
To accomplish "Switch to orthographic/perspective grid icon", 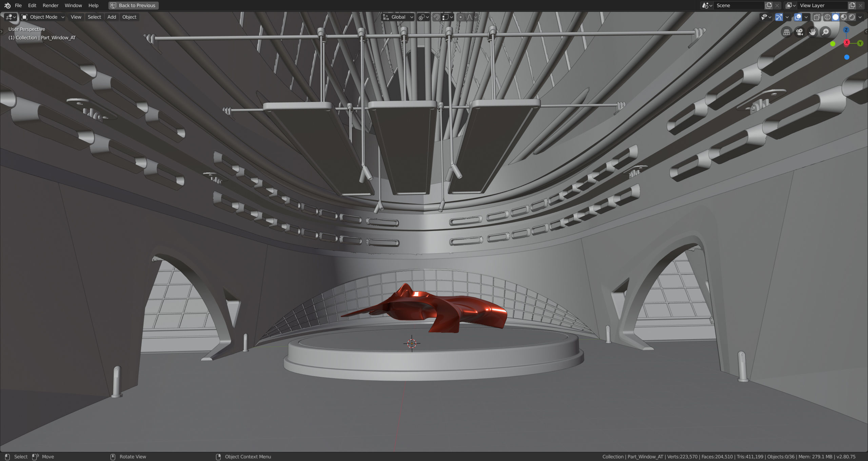I will click(x=787, y=32).
